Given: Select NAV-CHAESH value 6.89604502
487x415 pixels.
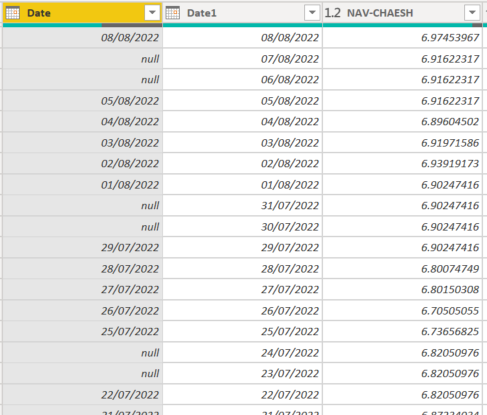Looking at the screenshot, I should coord(402,122).
